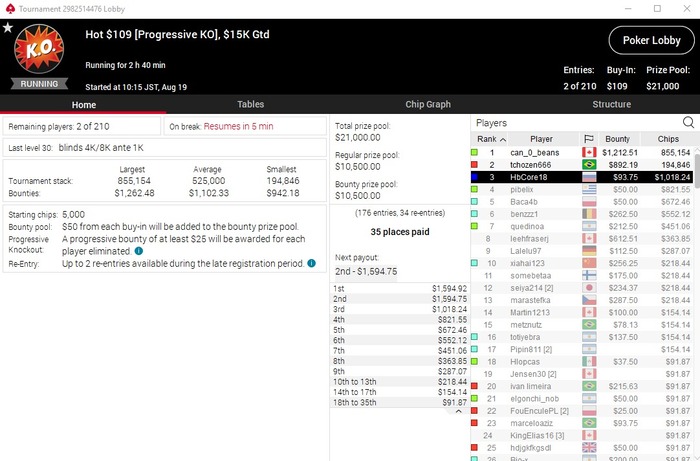Click the progressive knockout info icon
Screen dimensions: 700x461
139,251
